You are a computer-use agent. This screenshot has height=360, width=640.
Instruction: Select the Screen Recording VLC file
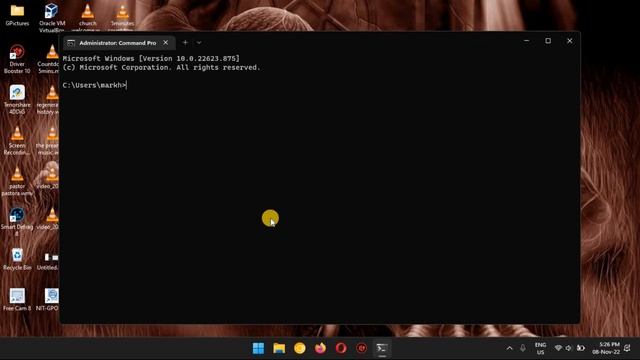point(17,140)
